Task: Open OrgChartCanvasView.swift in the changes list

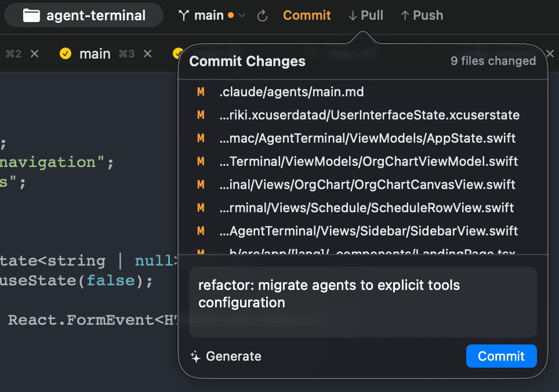Action: click(x=368, y=184)
